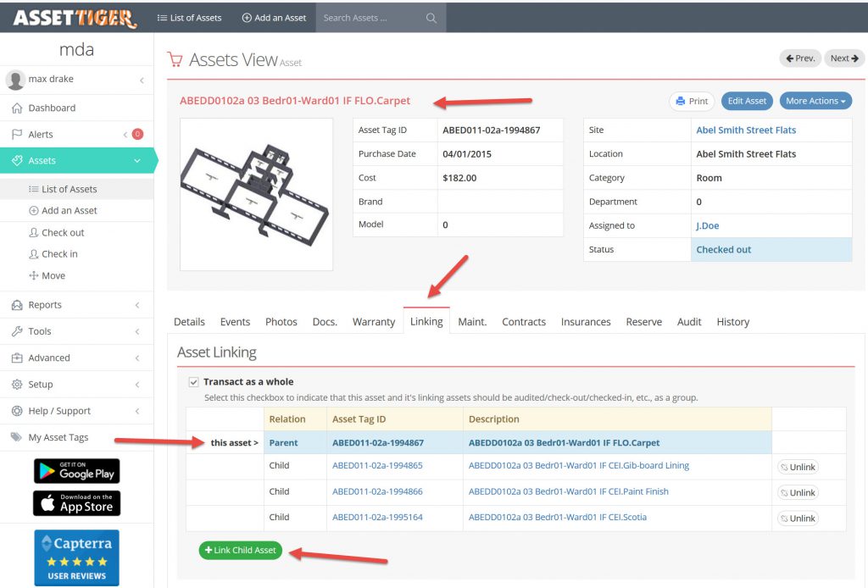This screenshot has height=588, width=868.
Task: Open the Apple App Store badge
Action: tap(76, 503)
